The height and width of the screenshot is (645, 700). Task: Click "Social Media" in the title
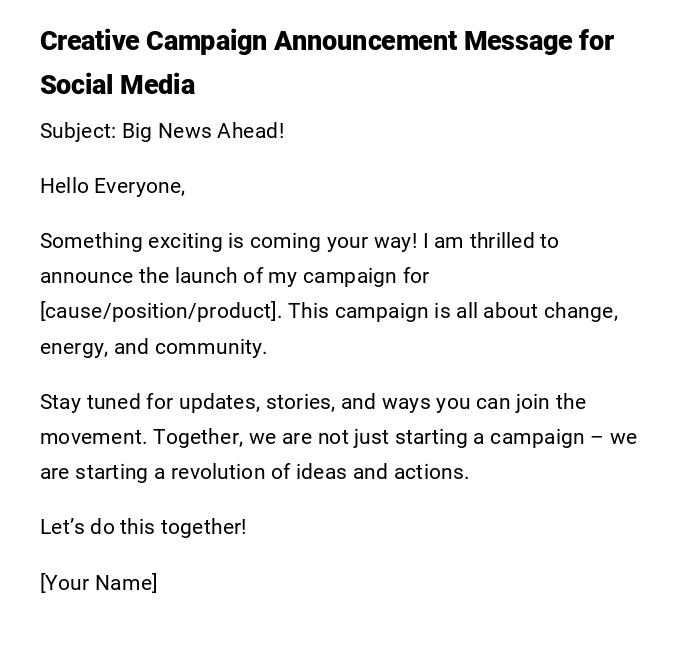pyautogui.click(x=117, y=85)
